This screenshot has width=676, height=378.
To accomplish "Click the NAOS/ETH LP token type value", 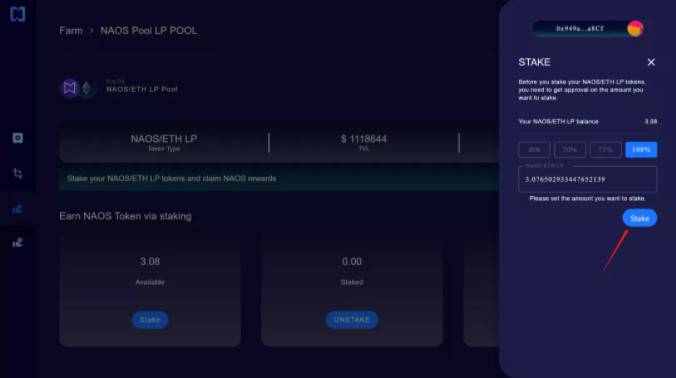I will [x=164, y=139].
